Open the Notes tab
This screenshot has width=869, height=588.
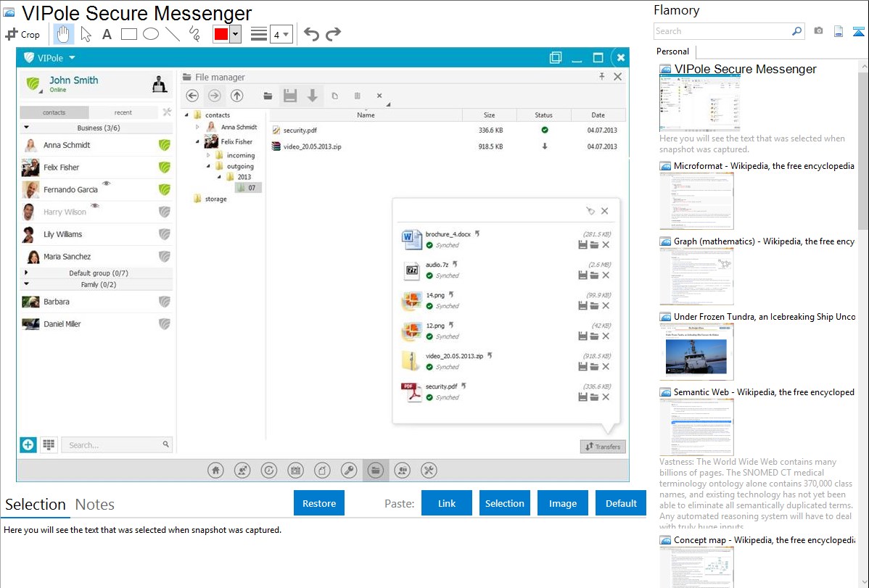95,505
